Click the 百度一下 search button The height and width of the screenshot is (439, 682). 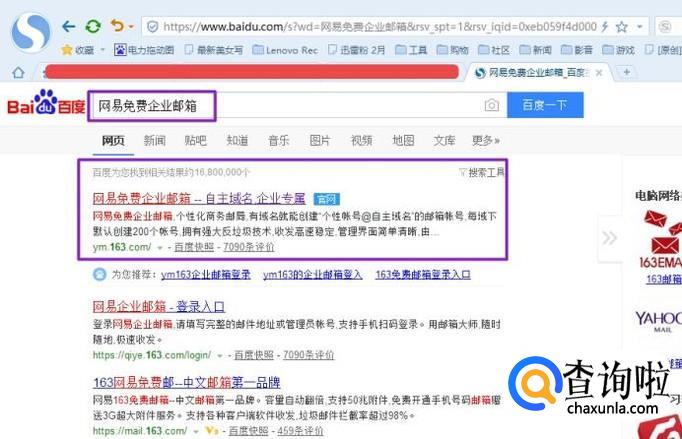click(545, 105)
